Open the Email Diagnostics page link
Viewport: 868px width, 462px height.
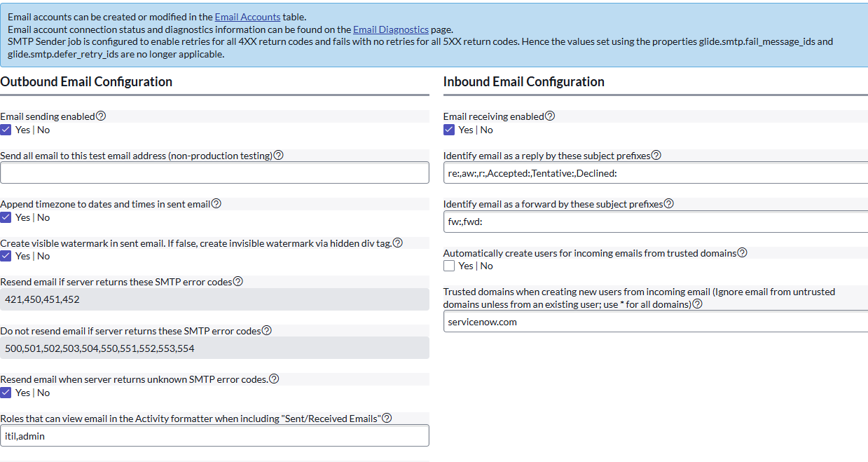[x=390, y=29]
